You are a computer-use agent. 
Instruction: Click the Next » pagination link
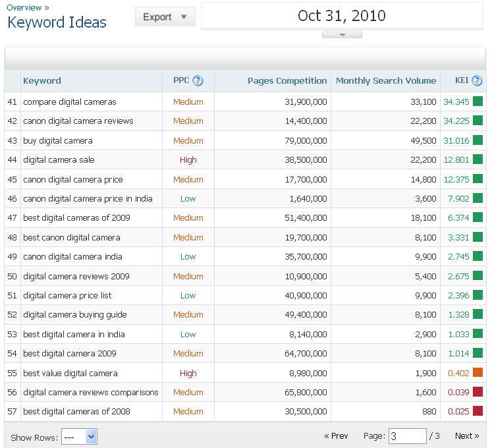[x=467, y=436]
